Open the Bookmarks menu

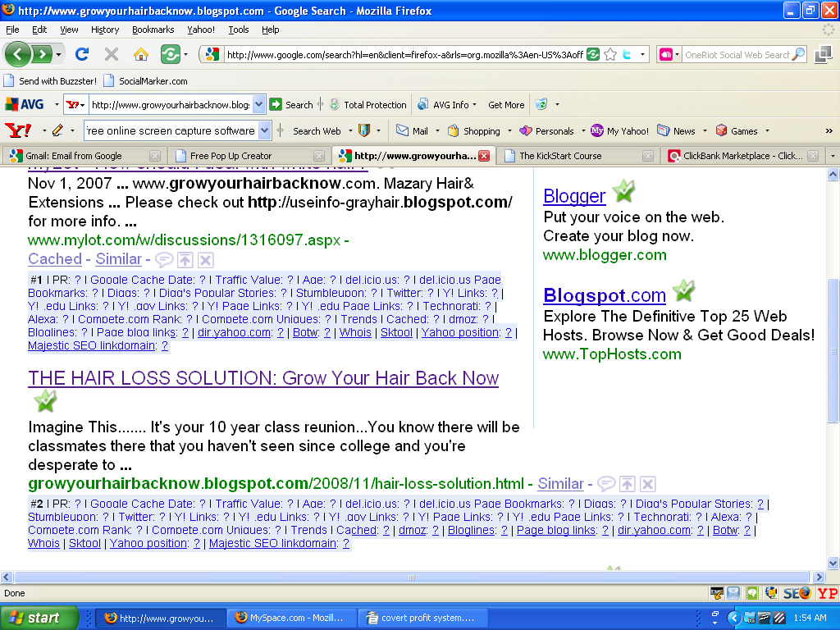coord(153,30)
